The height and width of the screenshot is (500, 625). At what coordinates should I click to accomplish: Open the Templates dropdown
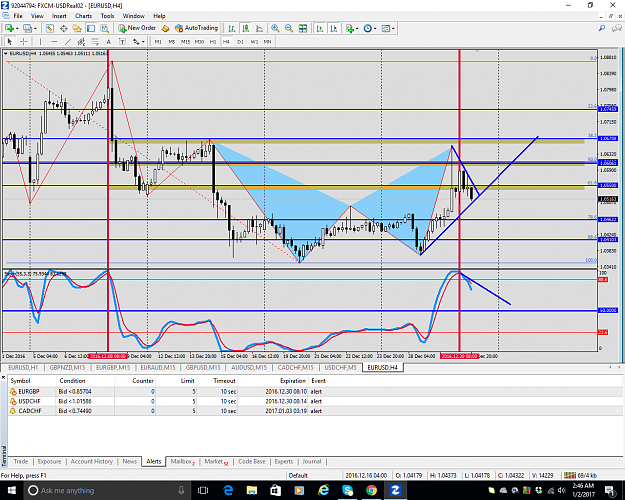393,29
